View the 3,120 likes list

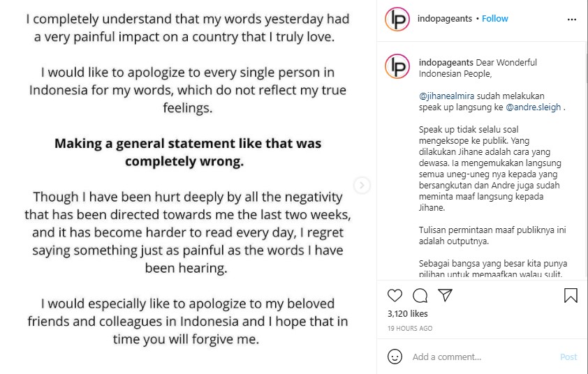click(408, 314)
